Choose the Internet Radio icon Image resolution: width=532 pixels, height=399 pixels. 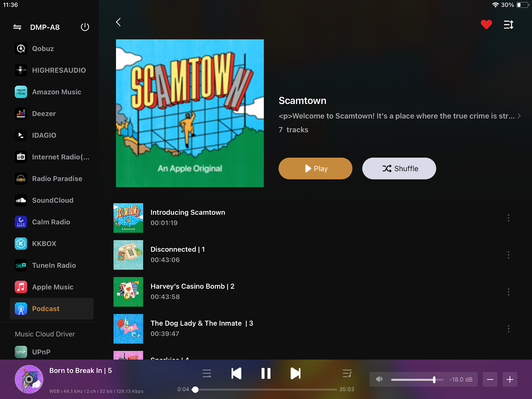[21, 157]
